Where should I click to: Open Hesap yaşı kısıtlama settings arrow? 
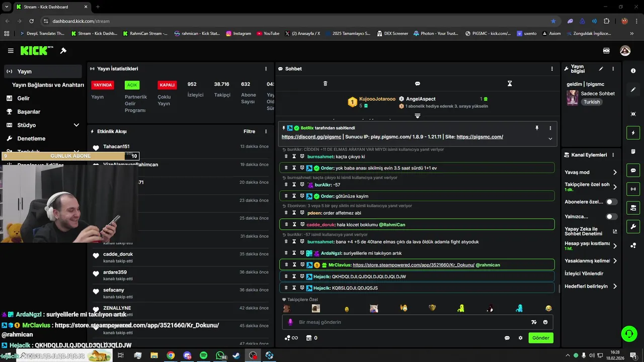(615, 246)
